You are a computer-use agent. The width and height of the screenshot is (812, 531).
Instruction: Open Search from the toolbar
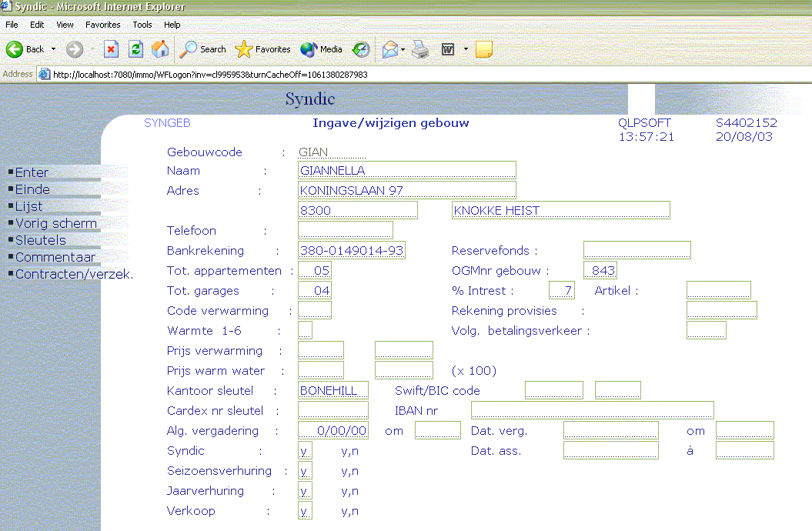[x=203, y=49]
